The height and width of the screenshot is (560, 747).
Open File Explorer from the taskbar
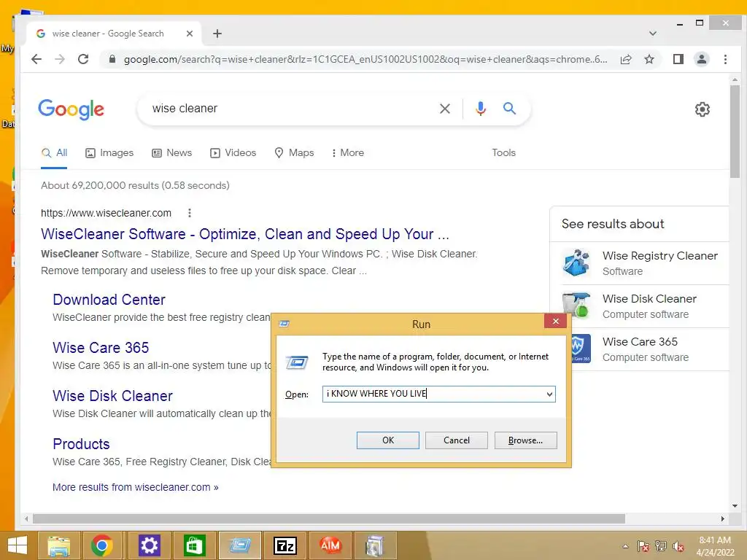point(58,545)
